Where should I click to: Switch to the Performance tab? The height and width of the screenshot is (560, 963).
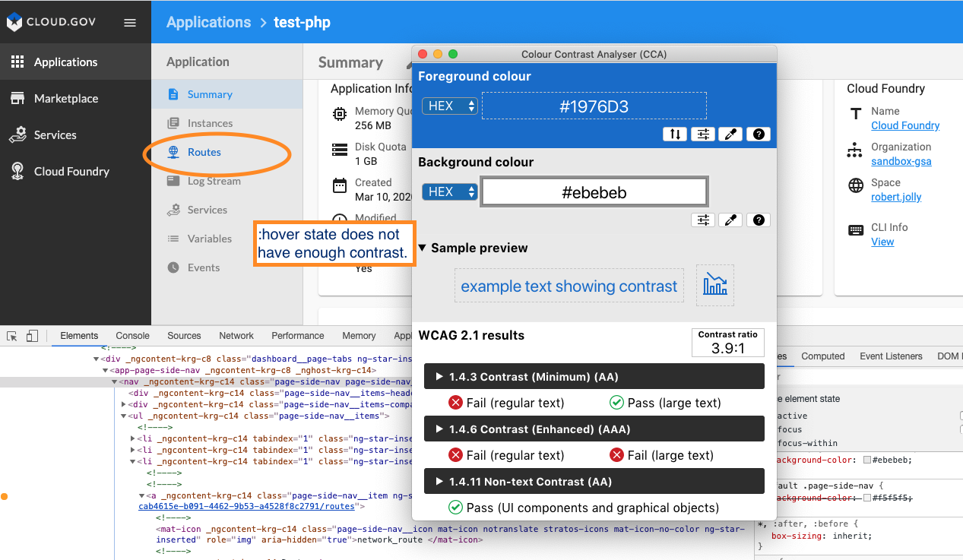point(298,336)
